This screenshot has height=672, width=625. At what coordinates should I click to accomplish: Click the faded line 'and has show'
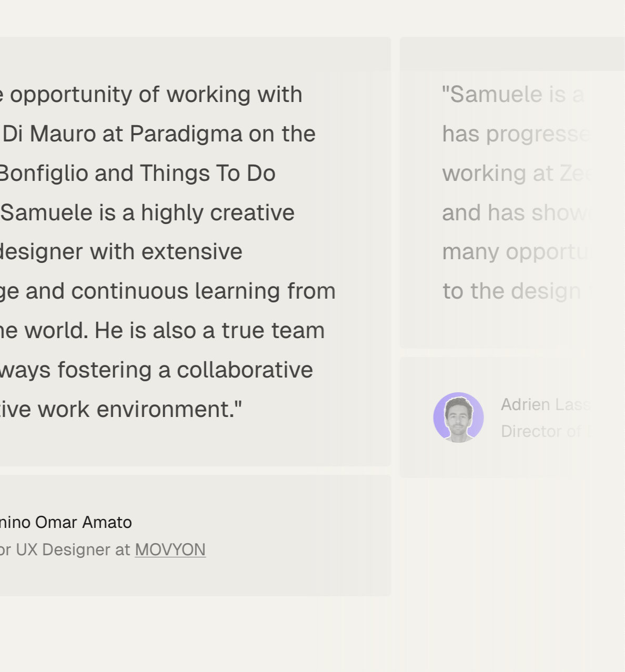tap(517, 213)
